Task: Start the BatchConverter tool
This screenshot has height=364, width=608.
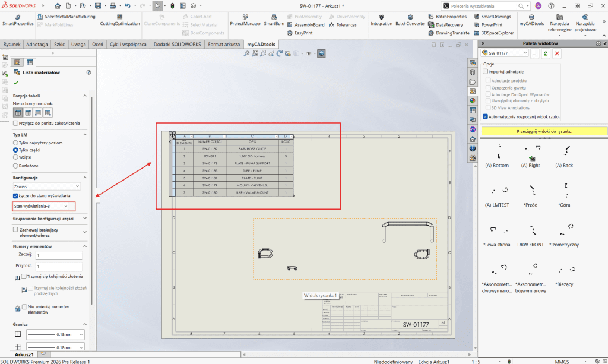Action: pyautogui.click(x=411, y=20)
